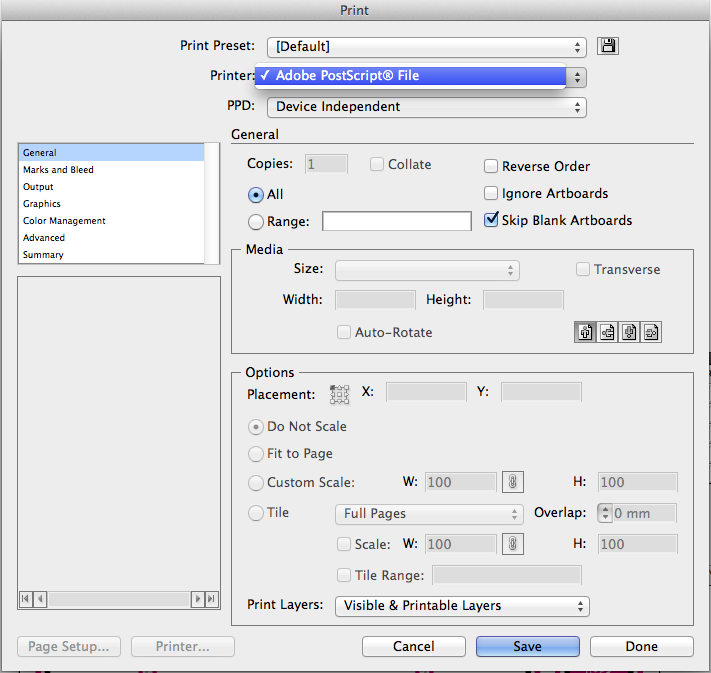Open the PPD dropdown
Image resolution: width=711 pixels, height=673 pixels.
[427, 107]
